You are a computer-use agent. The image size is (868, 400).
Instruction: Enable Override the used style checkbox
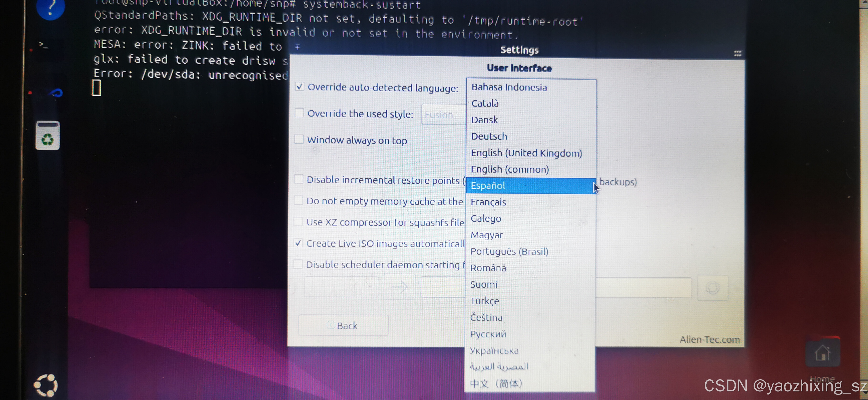coord(299,113)
